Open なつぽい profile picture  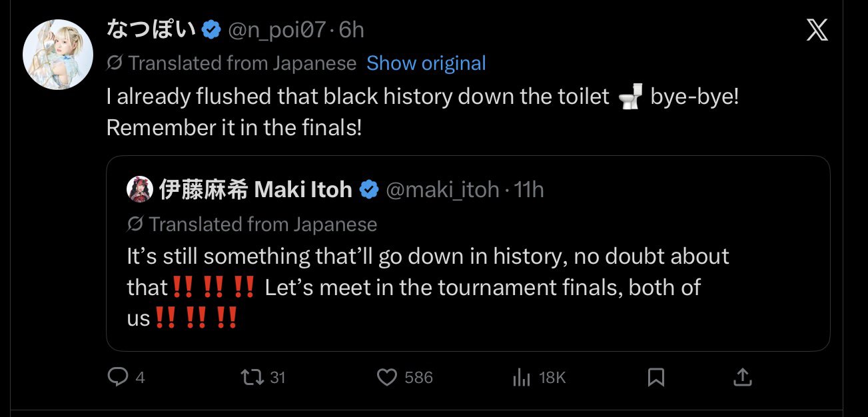click(x=58, y=55)
